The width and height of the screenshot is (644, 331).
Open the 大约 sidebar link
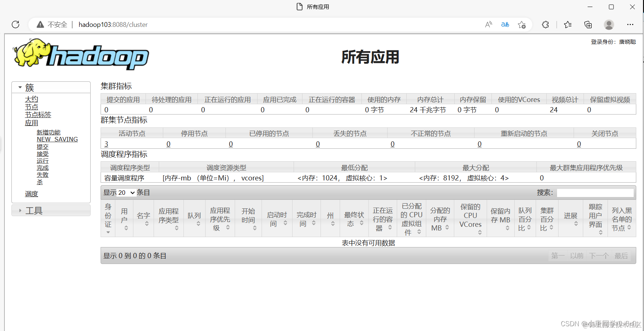31,99
